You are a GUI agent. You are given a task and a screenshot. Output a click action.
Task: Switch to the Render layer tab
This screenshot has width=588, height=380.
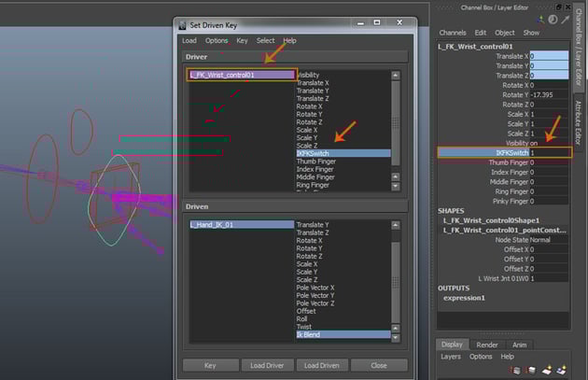[x=487, y=345]
